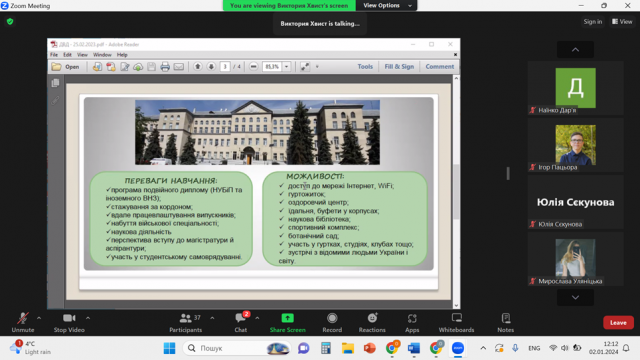Open the Apps panel
640x360 pixels.
point(412,322)
